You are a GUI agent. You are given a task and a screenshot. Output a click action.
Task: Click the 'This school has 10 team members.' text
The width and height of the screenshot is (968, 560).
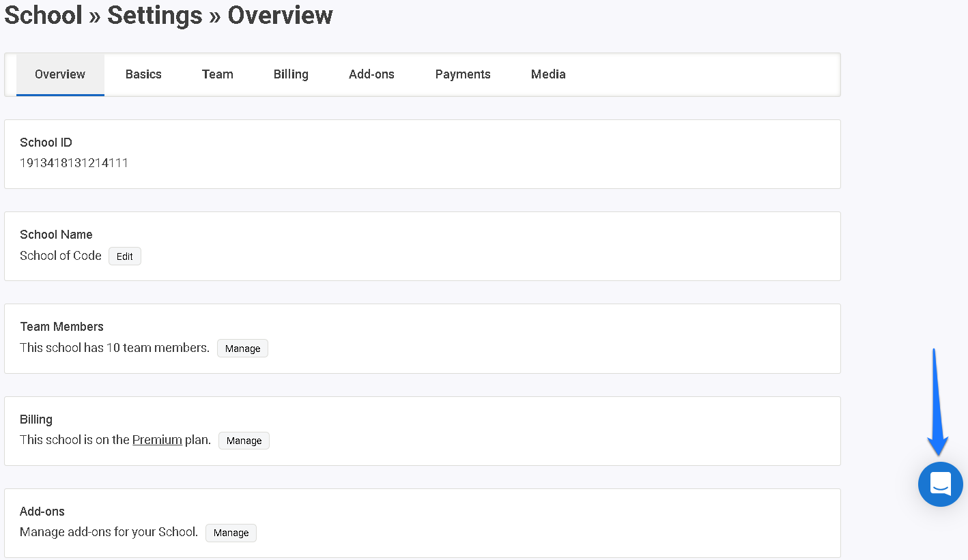115,348
